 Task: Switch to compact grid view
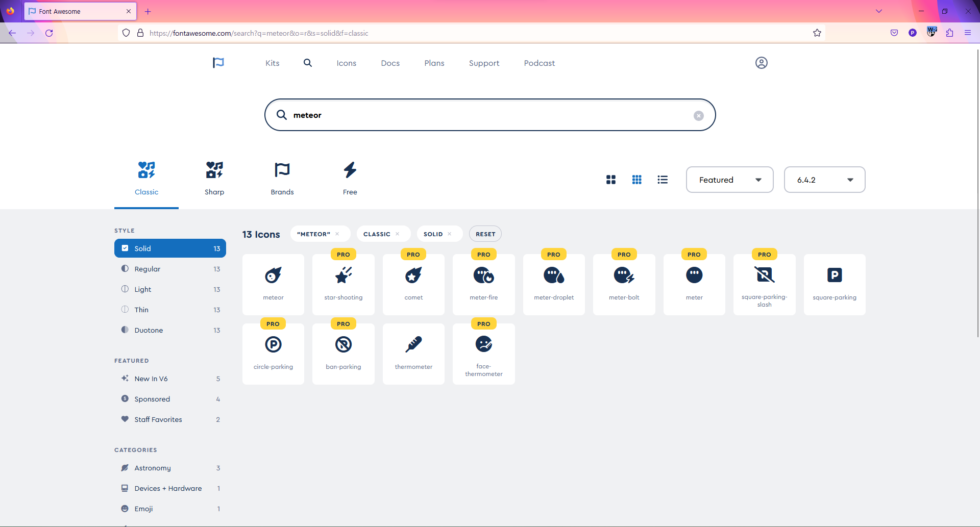point(637,180)
